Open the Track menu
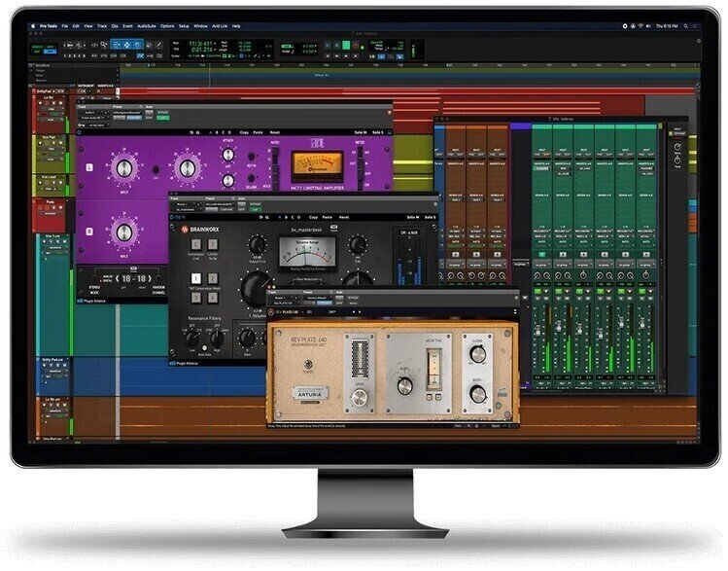Screen dimensions: 728x571 point(102,26)
